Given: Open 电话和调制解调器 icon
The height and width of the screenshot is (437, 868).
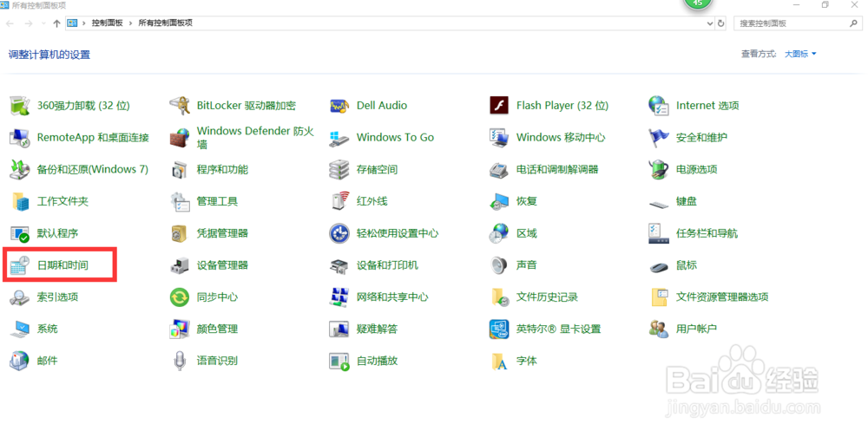Looking at the screenshot, I should pyautogui.click(x=499, y=169).
